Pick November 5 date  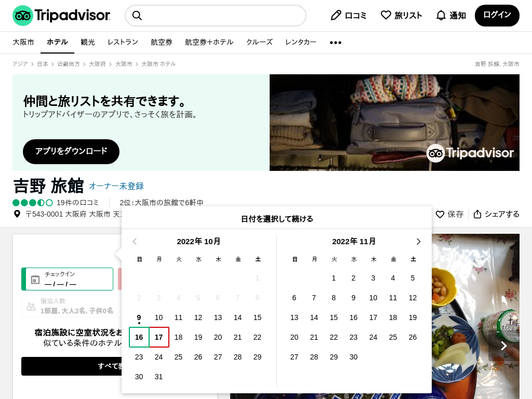[413, 278]
